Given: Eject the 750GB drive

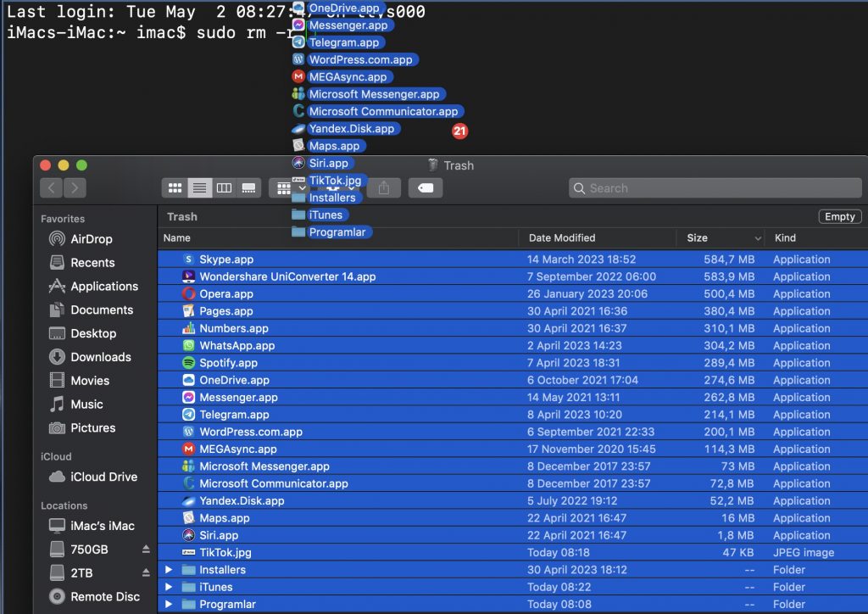Looking at the screenshot, I should point(145,550).
